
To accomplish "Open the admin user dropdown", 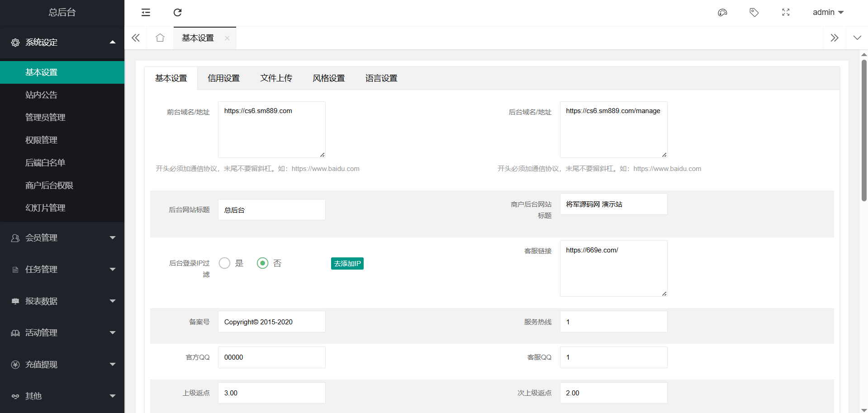I will (828, 12).
